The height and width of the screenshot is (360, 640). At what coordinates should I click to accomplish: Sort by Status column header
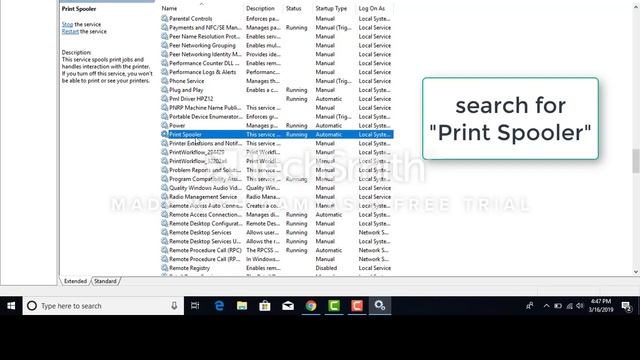[x=293, y=8]
